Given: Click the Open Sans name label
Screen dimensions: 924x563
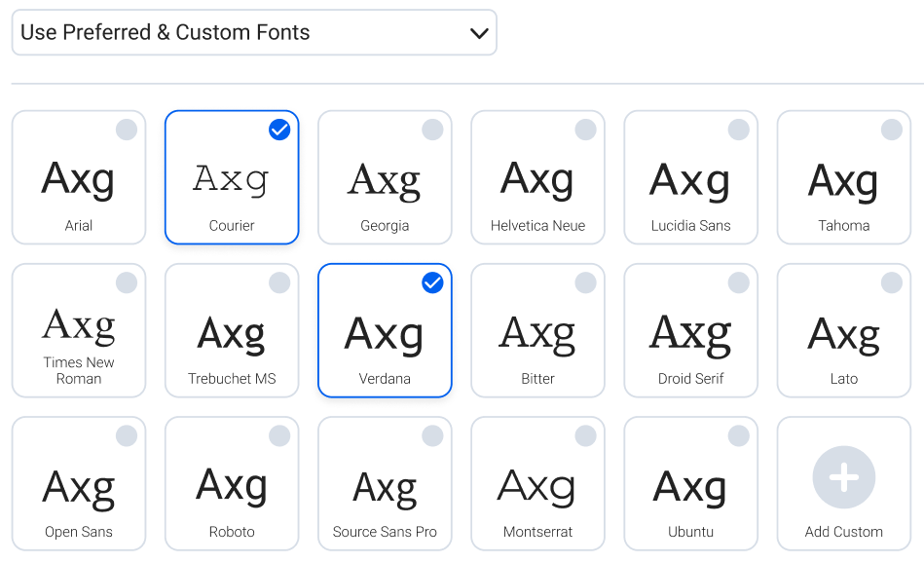Looking at the screenshot, I should pyautogui.click(x=78, y=533).
